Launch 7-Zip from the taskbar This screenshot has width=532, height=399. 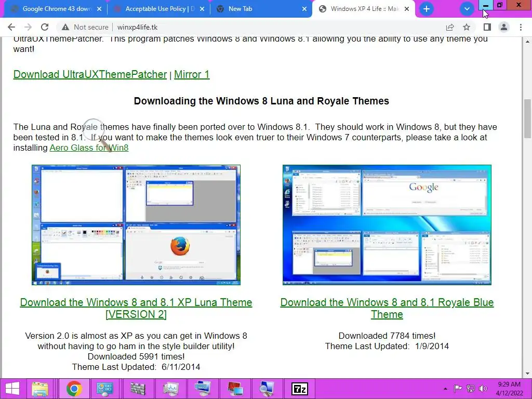click(x=300, y=389)
